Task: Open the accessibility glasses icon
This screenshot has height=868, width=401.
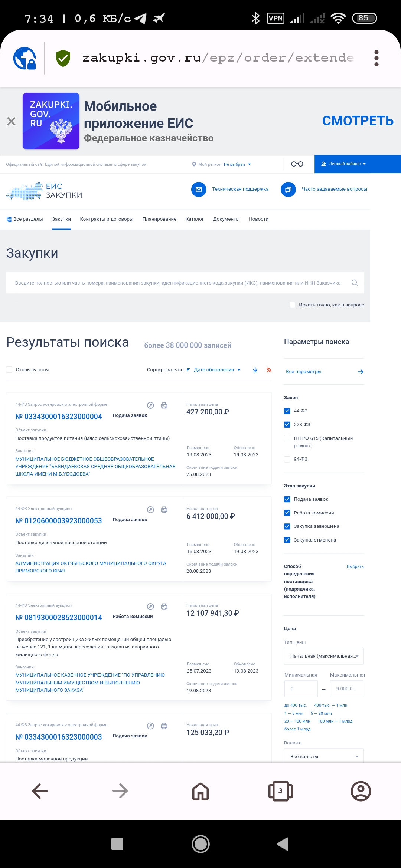Action: pos(297,164)
